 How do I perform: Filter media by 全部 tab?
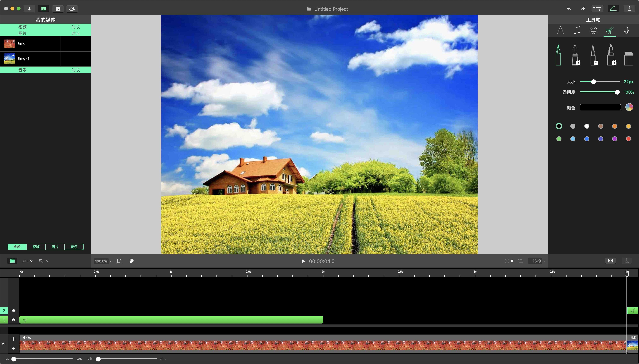[x=17, y=247]
